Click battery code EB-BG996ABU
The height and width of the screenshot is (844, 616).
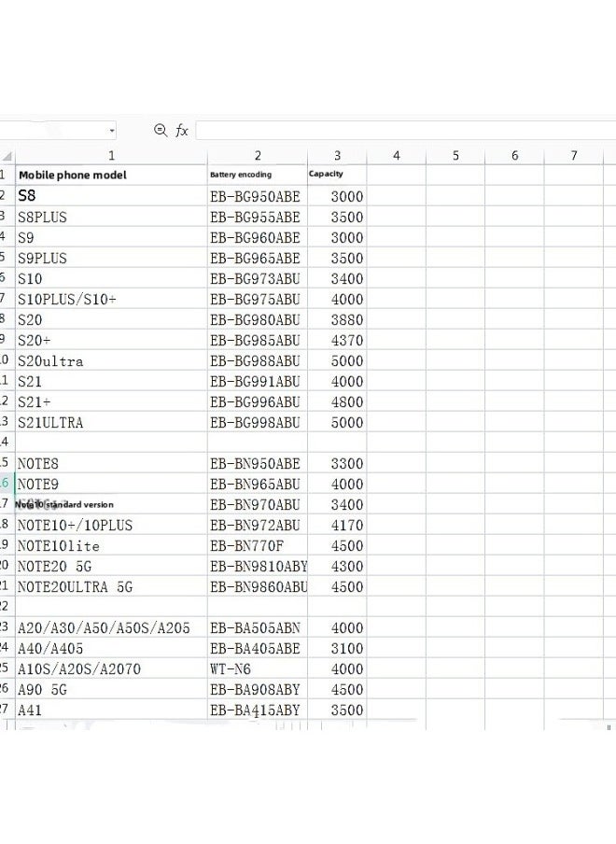tap(258, 401)
